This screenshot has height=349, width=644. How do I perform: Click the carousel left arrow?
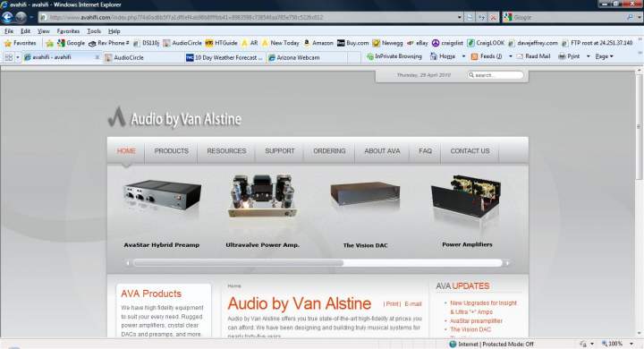tap(128, 263)
